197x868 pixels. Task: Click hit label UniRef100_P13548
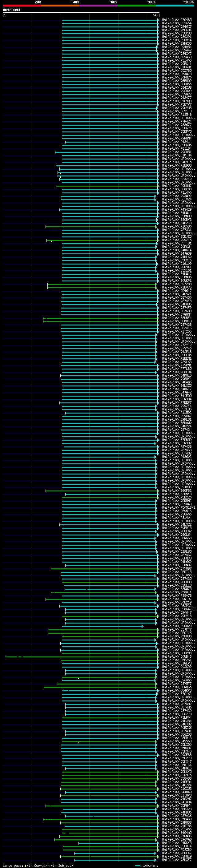point(177,115)
